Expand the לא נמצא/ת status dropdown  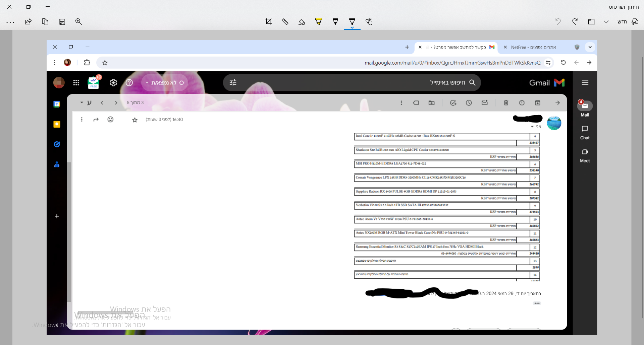click(165, 83)
